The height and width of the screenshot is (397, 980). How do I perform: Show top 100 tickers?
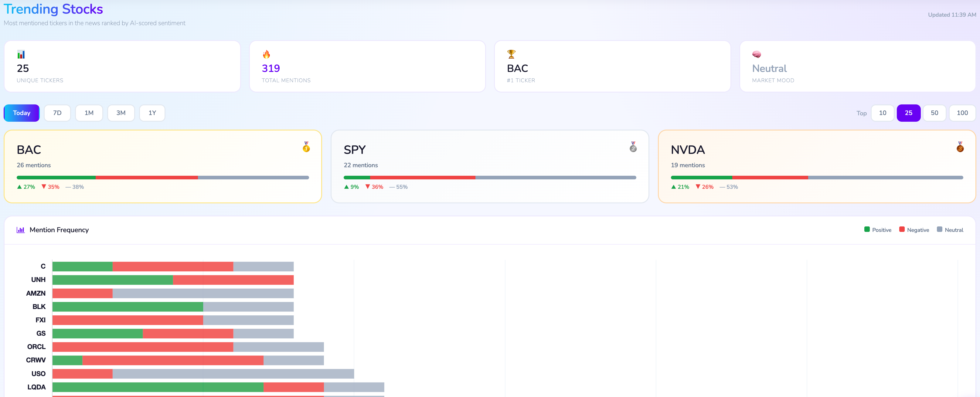(962, 113)
